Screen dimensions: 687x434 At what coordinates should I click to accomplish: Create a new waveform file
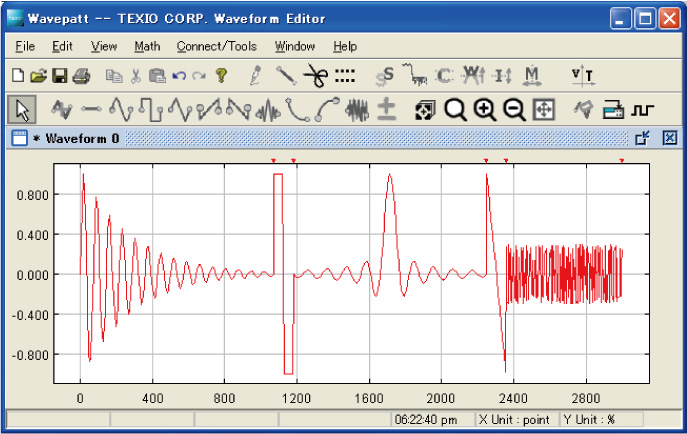tap(18, 75)
